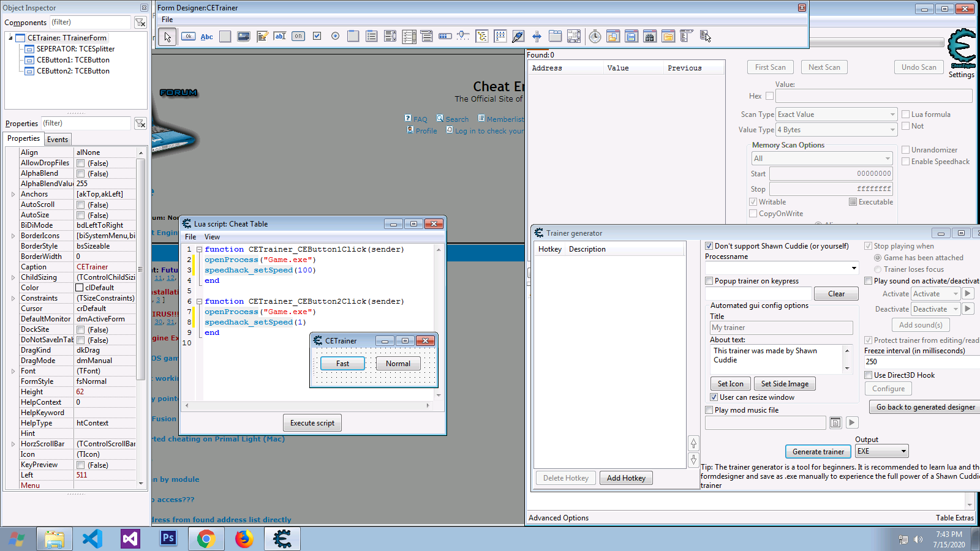The image size is (980, 551).
Task: Select the arrow pointer tool in Form Designer
Action: tap(167, 37)
